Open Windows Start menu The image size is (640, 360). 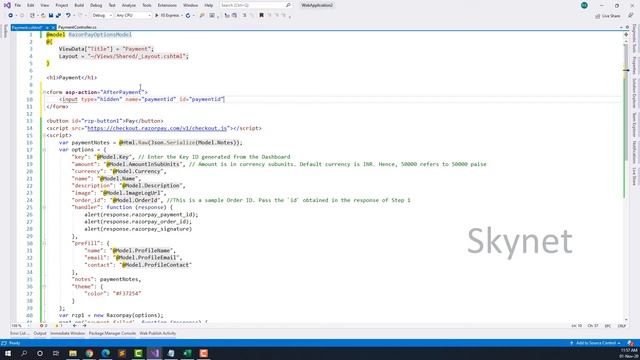(x=8, y=353)
